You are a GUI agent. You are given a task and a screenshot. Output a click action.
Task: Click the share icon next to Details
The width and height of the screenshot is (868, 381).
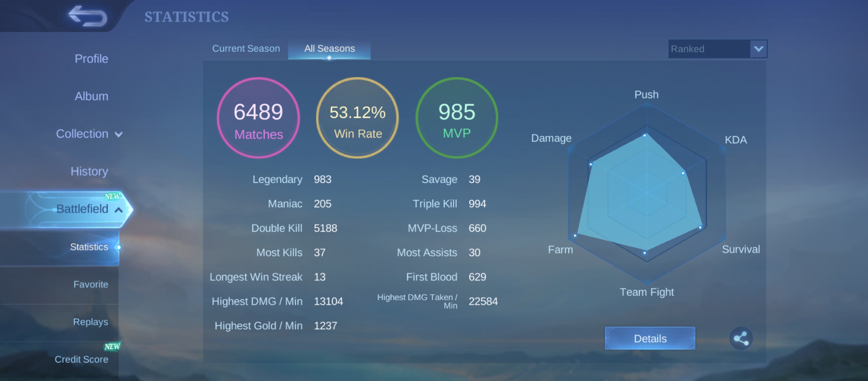click(741, 338)
